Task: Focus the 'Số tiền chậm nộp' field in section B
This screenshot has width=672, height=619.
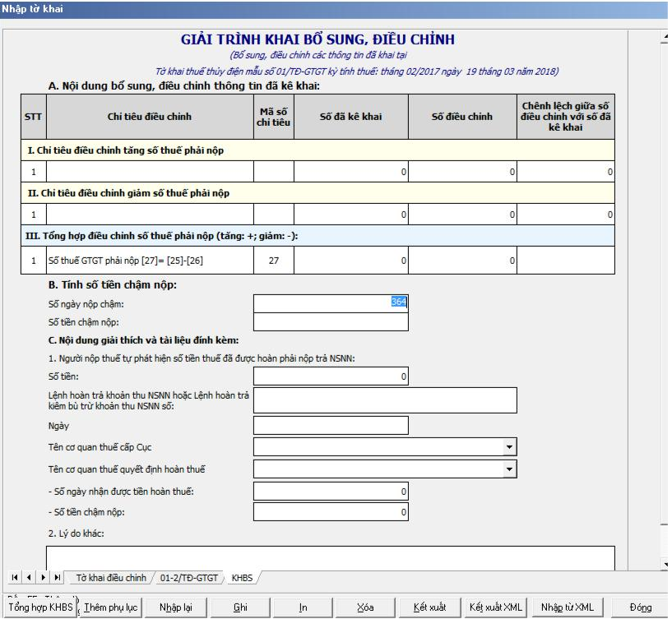Action: coord(331,322)
